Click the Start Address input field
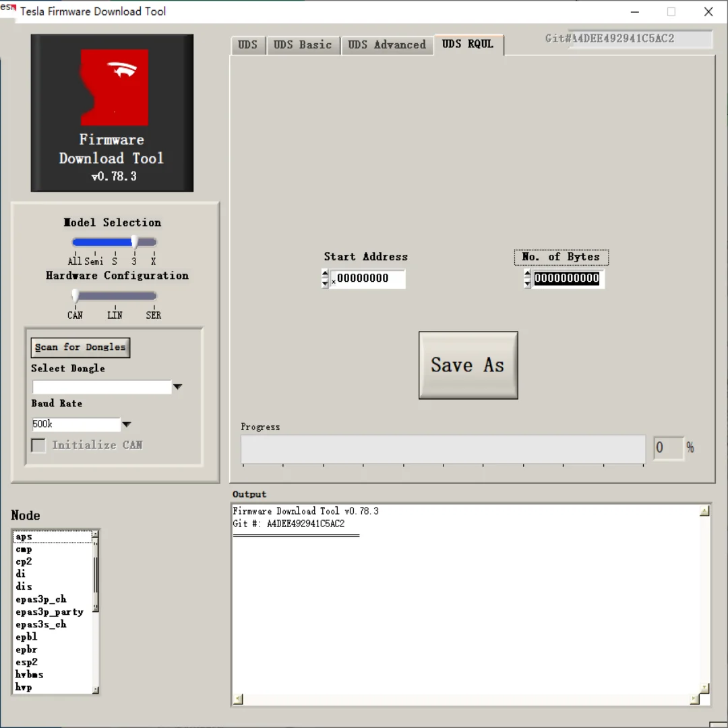This screenshot has width=728, height=728. (367, 278)
